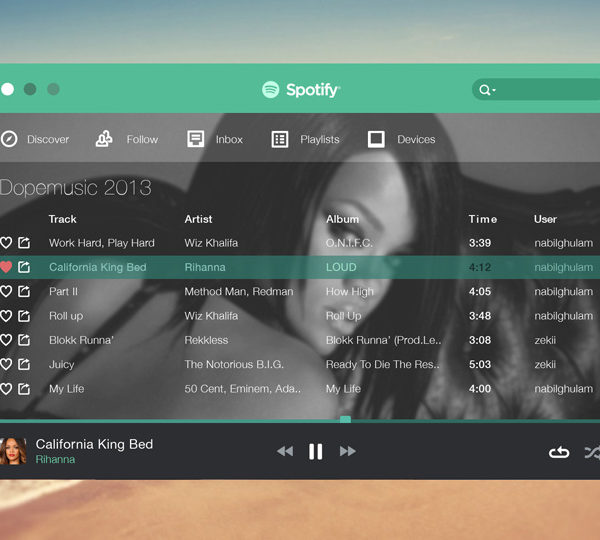
Task: Sort by the Album column header
Action: (342, 219)
